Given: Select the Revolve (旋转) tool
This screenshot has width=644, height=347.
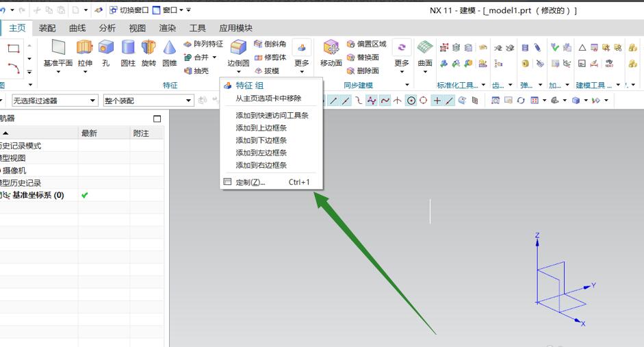Looking at the screenshot, I should point(149,53).
